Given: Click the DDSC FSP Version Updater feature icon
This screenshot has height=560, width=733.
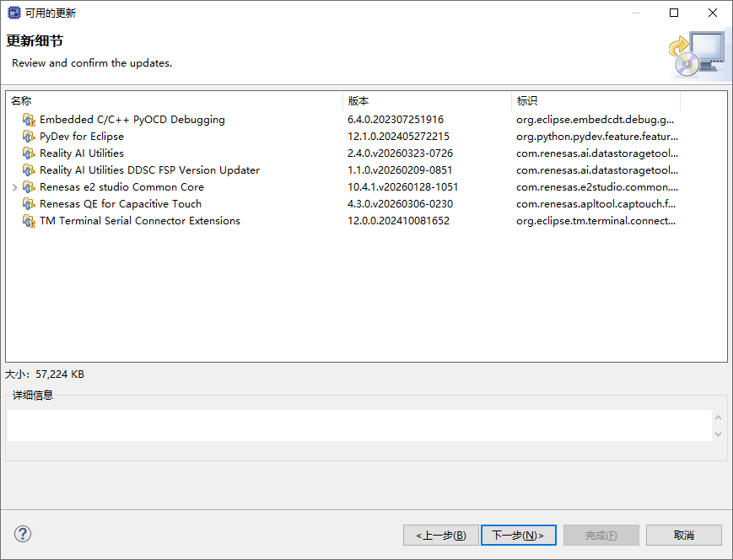Looking at the screenshot, I should (x=29, y=170).
